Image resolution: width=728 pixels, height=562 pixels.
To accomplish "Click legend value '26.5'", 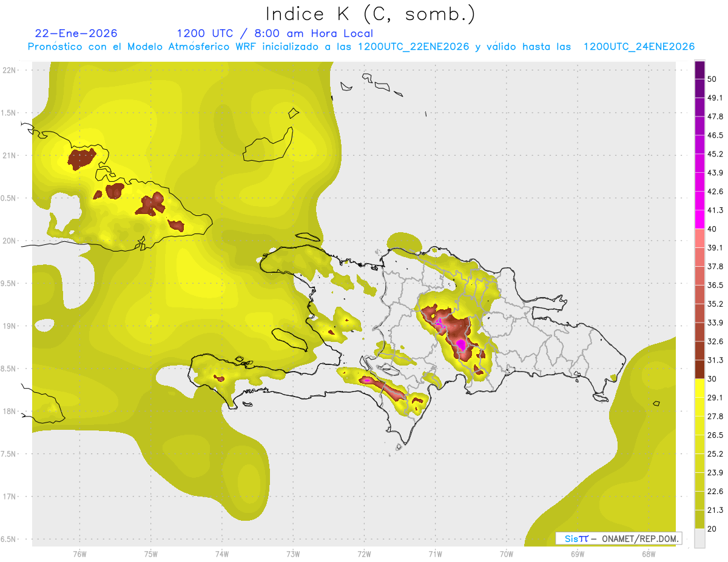I will click(x=715, y=435).
